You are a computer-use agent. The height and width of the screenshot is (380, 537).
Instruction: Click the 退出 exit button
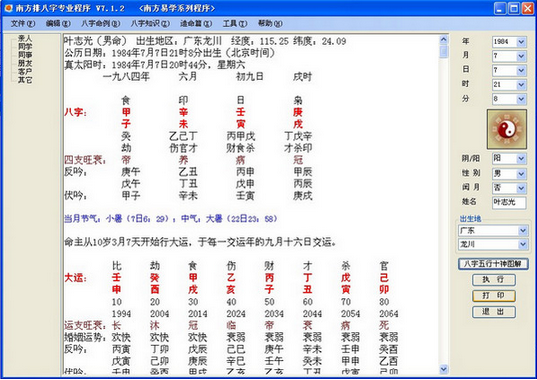494,312
